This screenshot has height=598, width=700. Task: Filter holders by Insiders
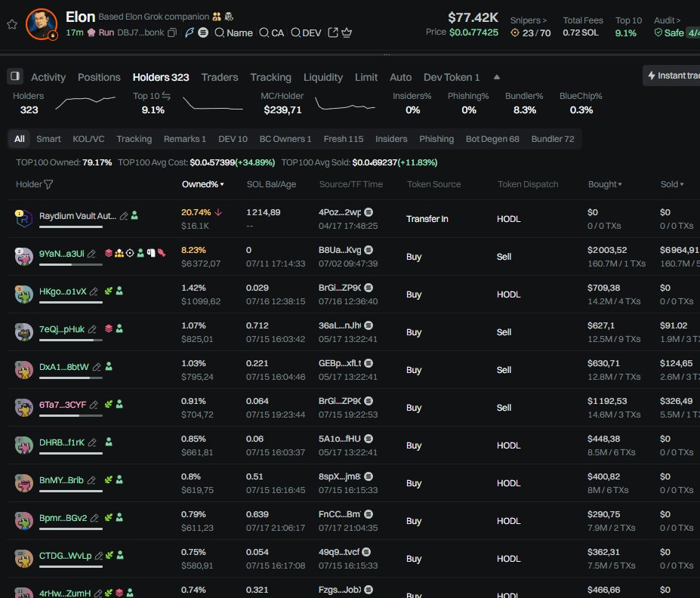click(x=391, y=139)
